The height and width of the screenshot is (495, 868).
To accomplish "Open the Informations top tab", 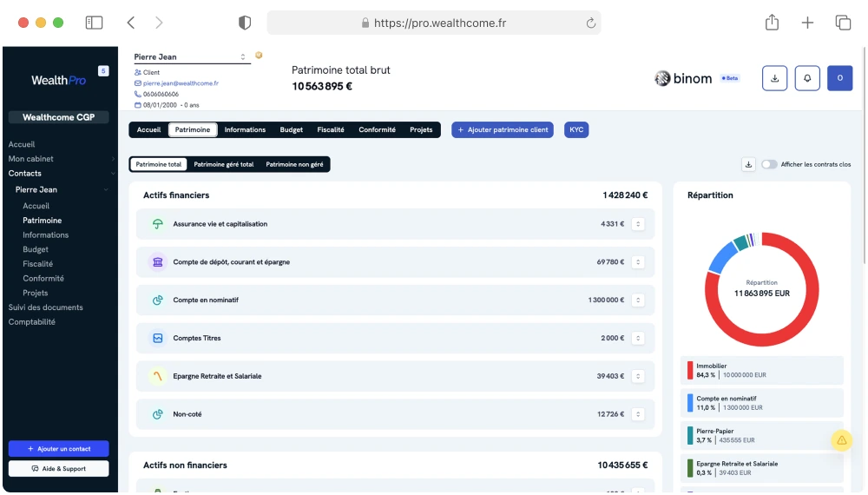I will click(245, 129).
